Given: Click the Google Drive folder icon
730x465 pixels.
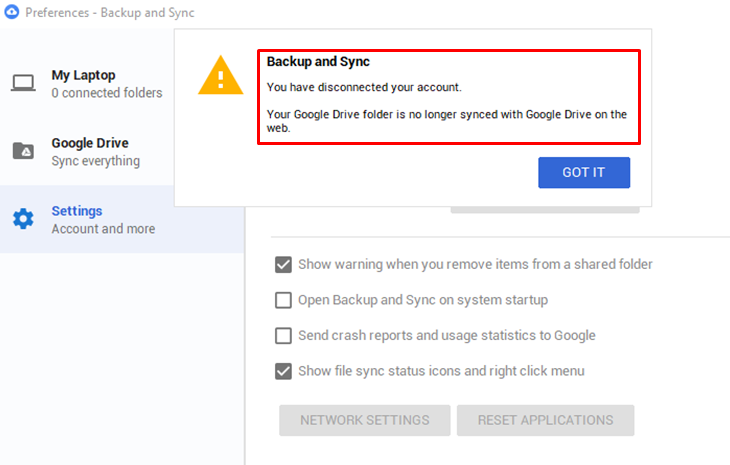Looking at the screenshot, I should pos(23,151).
